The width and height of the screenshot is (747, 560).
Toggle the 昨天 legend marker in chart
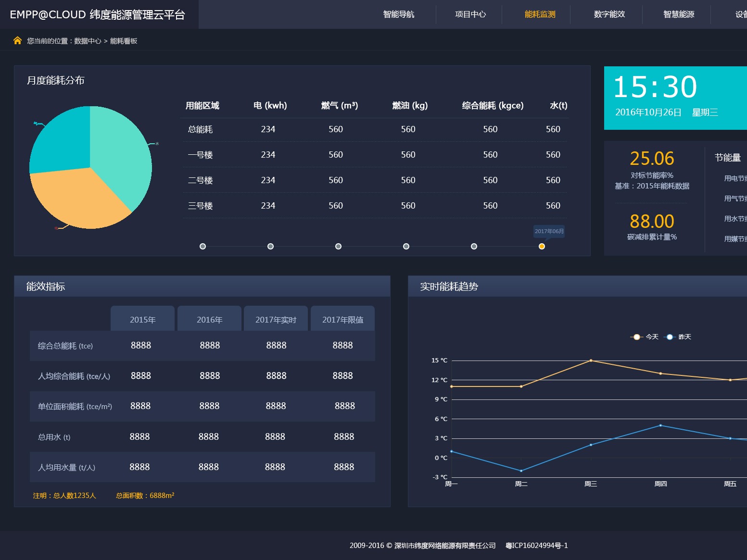pos(670,337)
